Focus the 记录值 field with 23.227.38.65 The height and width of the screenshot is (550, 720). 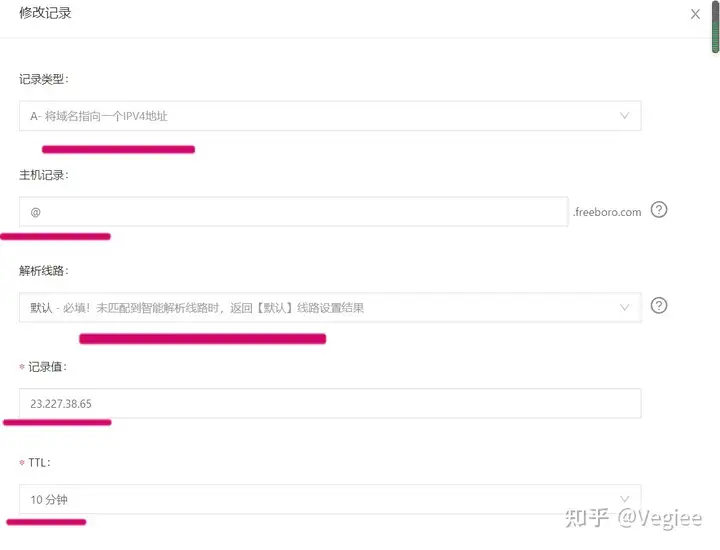pyautogui.click(x=330, y=403)
